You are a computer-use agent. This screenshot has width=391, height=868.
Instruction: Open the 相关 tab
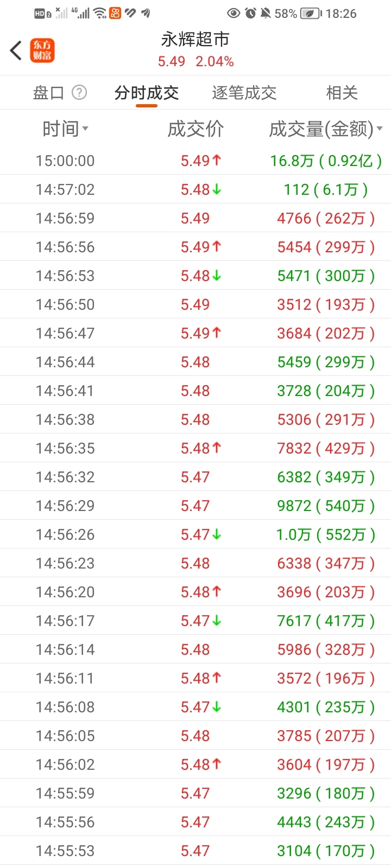(342, 93)
